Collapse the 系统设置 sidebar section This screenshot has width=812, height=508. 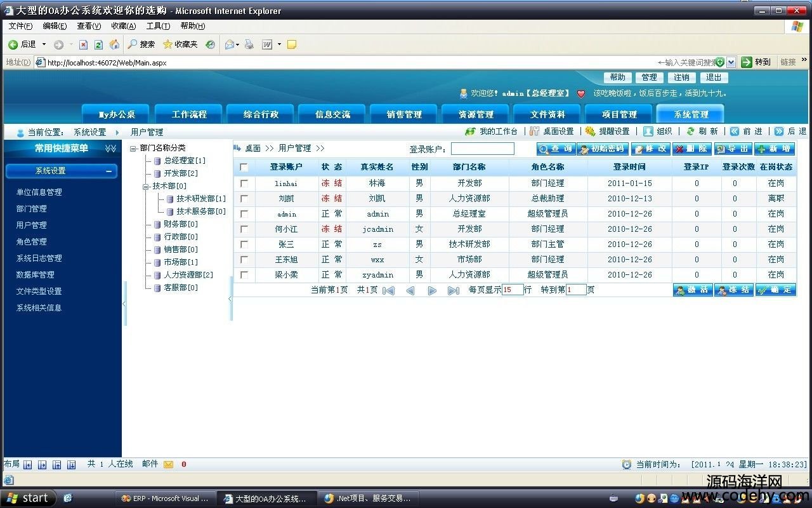[x=108, y=171]
